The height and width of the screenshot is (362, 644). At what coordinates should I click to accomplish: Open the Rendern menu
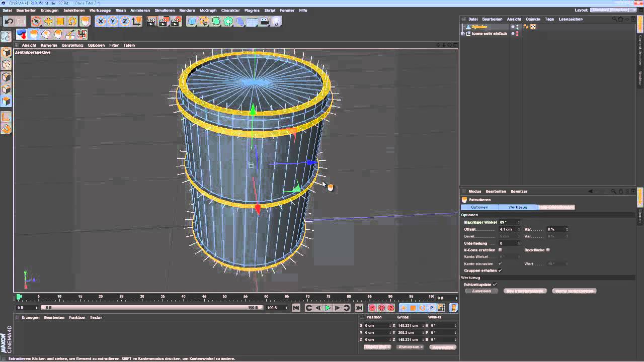pyautogui.click(x=187, y=10)
